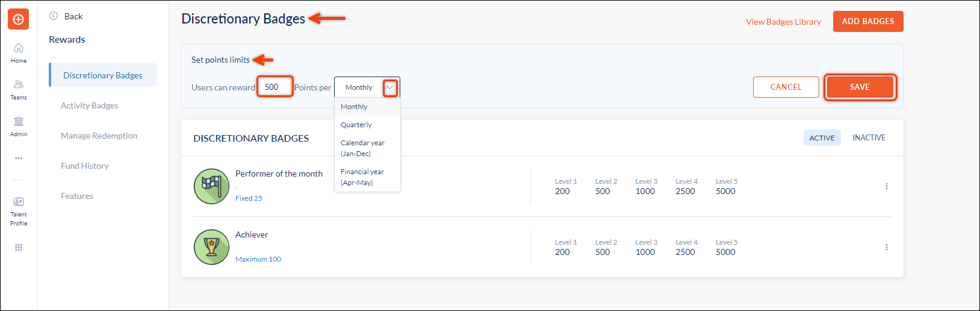The width and height of the screenshot is (980, 311).
Task: Open options menu for Performer of the month
Action: click(886, 186)
